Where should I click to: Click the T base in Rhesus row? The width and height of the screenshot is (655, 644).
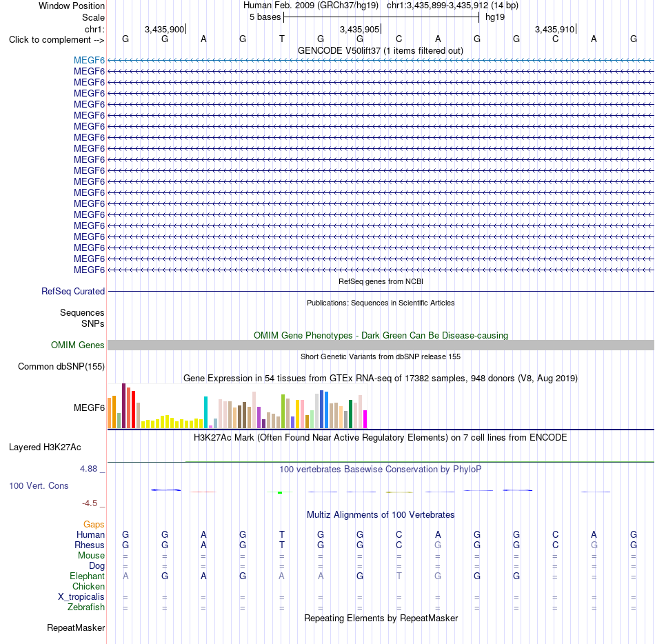[x=282, y=545]
